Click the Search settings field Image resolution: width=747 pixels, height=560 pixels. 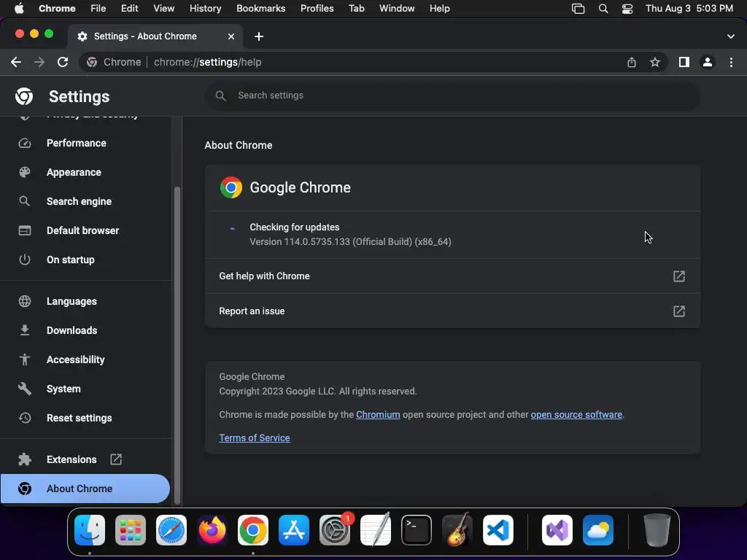pos(452,96)
